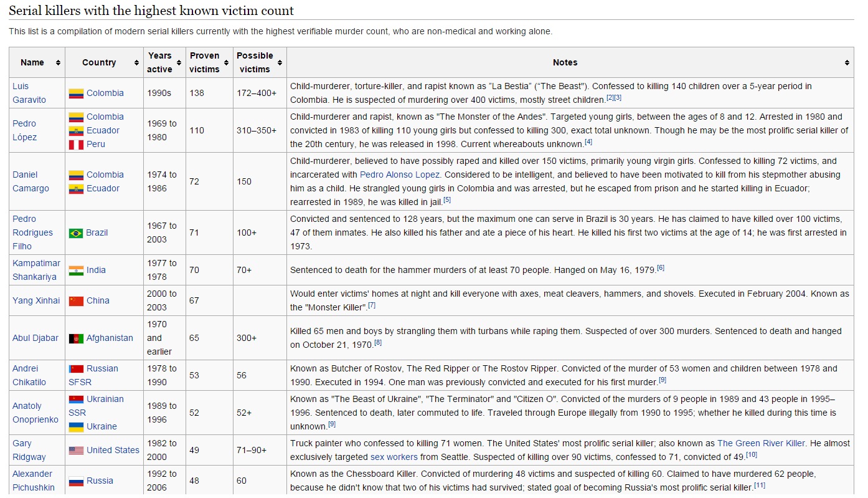Jump to citation [11] in Pichushkin's notes
The height and width of the screenshot is (498, 868).
point(760,486)
